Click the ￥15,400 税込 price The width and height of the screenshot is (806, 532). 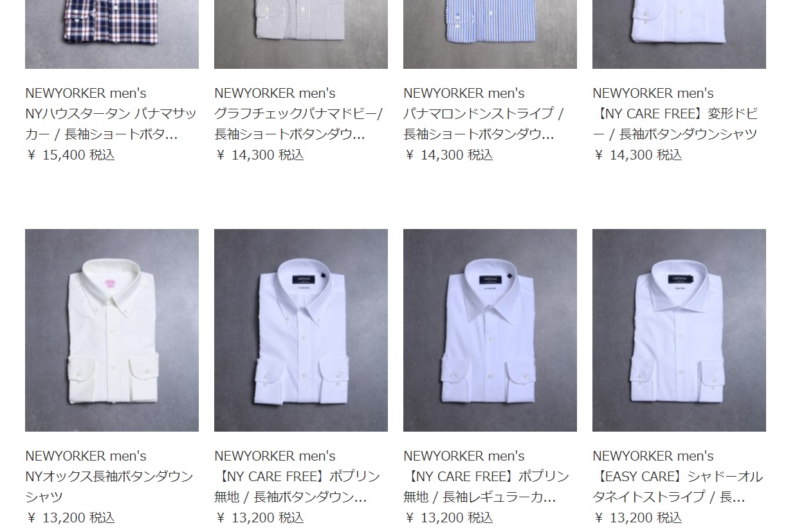[70, 155]
